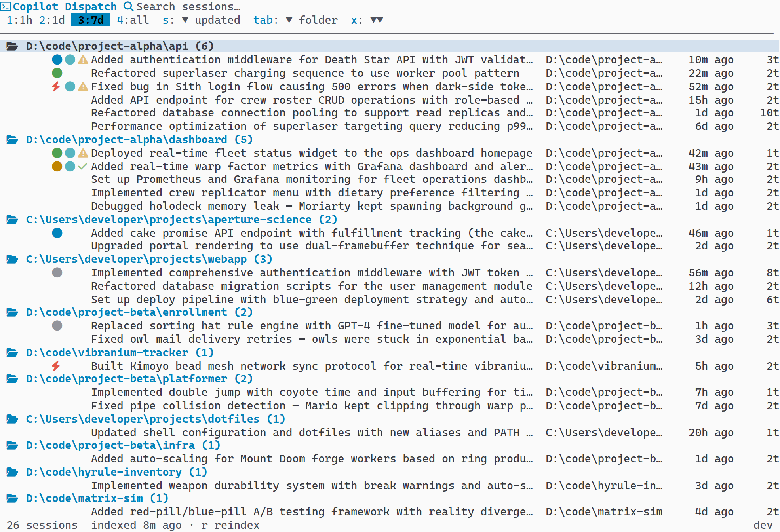Click orange dot on warp factor metrics row

click(x=57, y=167)
